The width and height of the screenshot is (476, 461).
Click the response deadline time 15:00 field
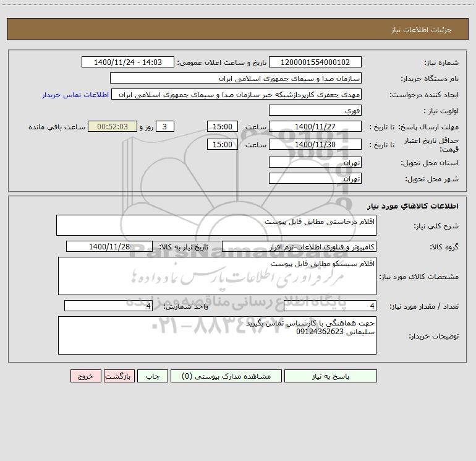[x=222, y=126]
